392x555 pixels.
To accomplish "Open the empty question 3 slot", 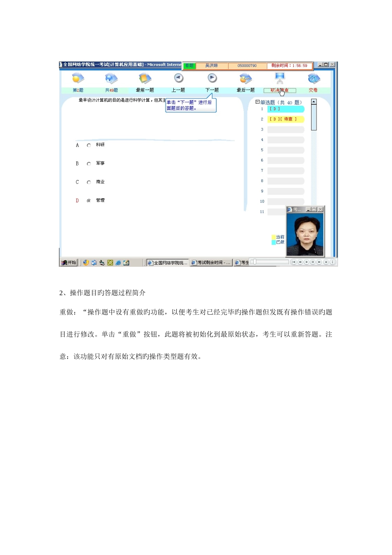I will pos(286,130).
